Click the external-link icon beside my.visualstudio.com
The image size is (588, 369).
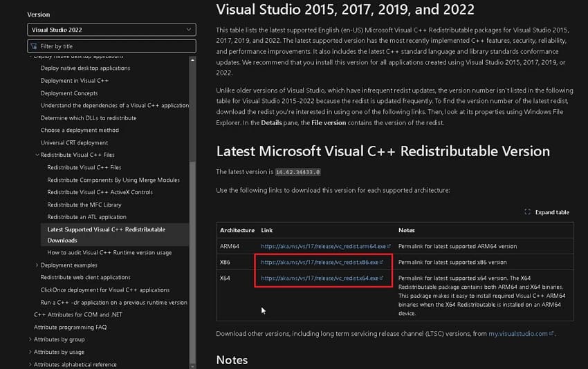pos(551,333)
